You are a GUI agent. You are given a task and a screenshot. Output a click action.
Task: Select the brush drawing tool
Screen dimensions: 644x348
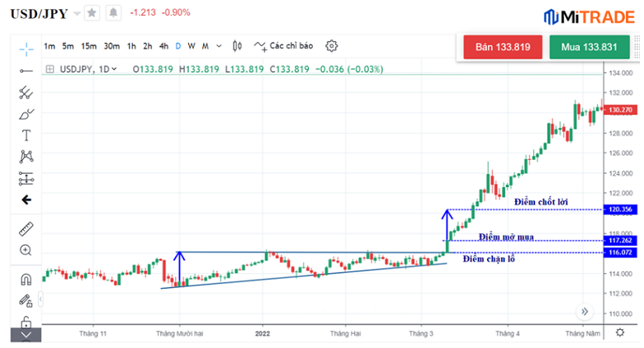pos(26,114)
